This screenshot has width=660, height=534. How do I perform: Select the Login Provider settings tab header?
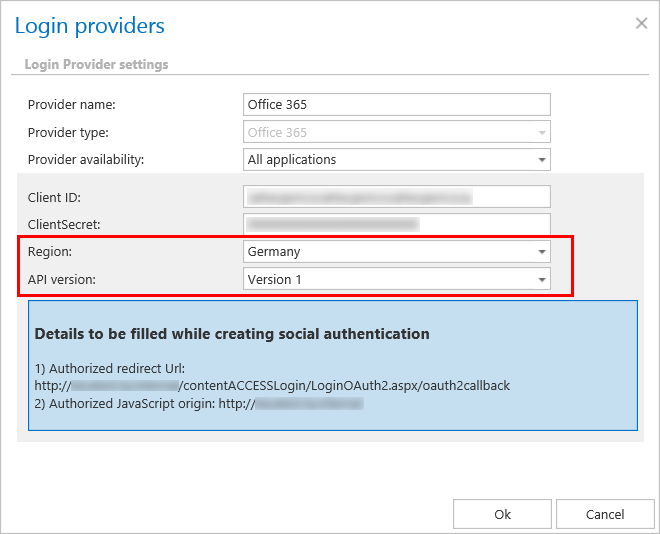pyautogui.click(x=96, y=65)
